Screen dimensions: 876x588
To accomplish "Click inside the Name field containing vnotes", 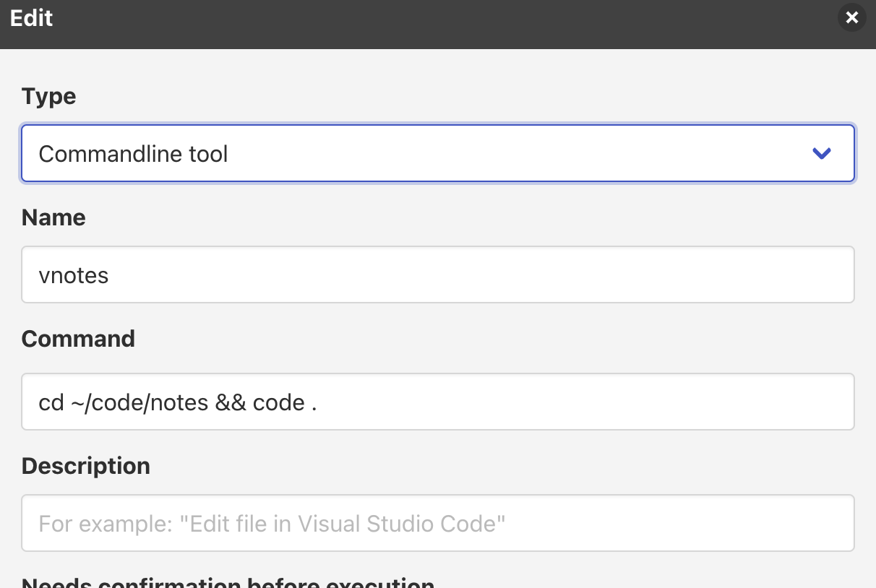I will point(437,274).
